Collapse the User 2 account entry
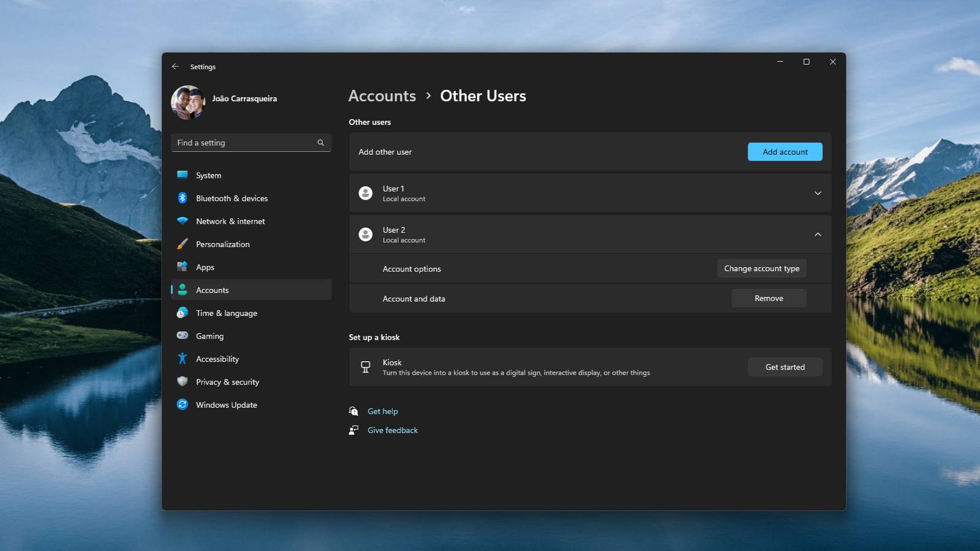The width and height of the screenshot is (980, 551). 817,234
